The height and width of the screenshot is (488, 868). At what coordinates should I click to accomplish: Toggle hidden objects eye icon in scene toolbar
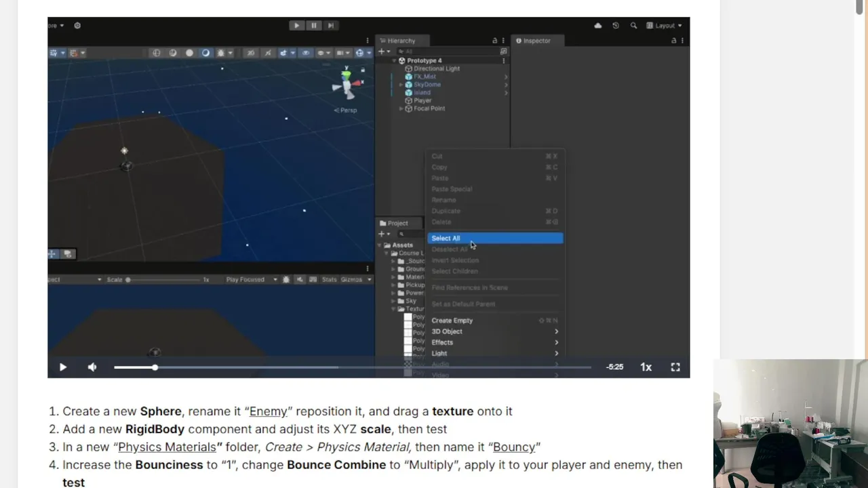(x=306, y=53)
